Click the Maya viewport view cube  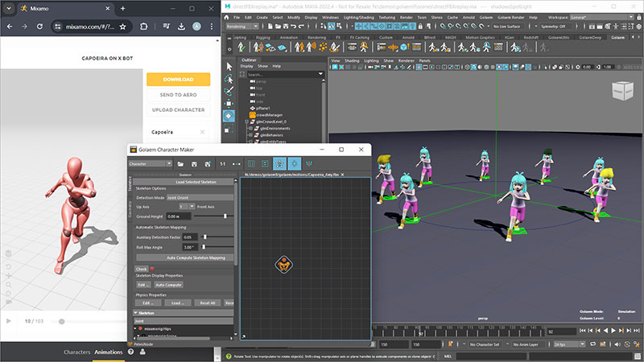tap(622, 91)
